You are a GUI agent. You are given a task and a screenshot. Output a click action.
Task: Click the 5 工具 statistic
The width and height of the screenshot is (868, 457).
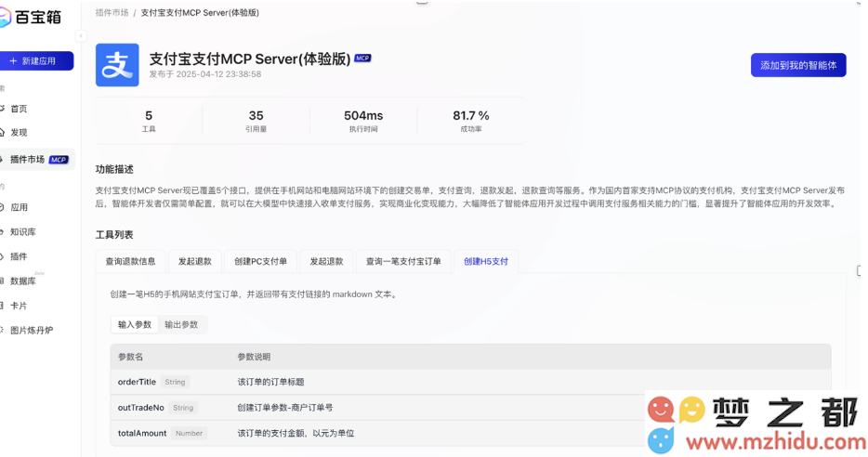click(149, 121)
